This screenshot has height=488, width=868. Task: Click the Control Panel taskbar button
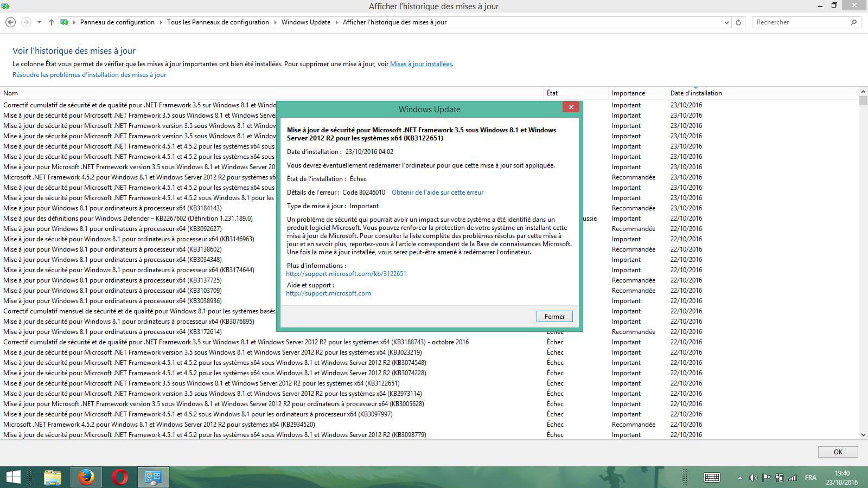point(153,477)
